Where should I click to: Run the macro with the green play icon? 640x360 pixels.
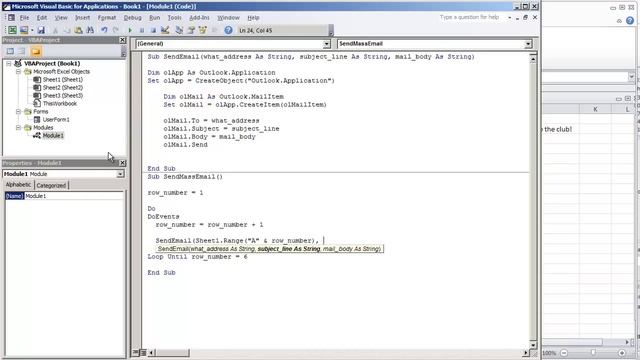tap(130, 30)
